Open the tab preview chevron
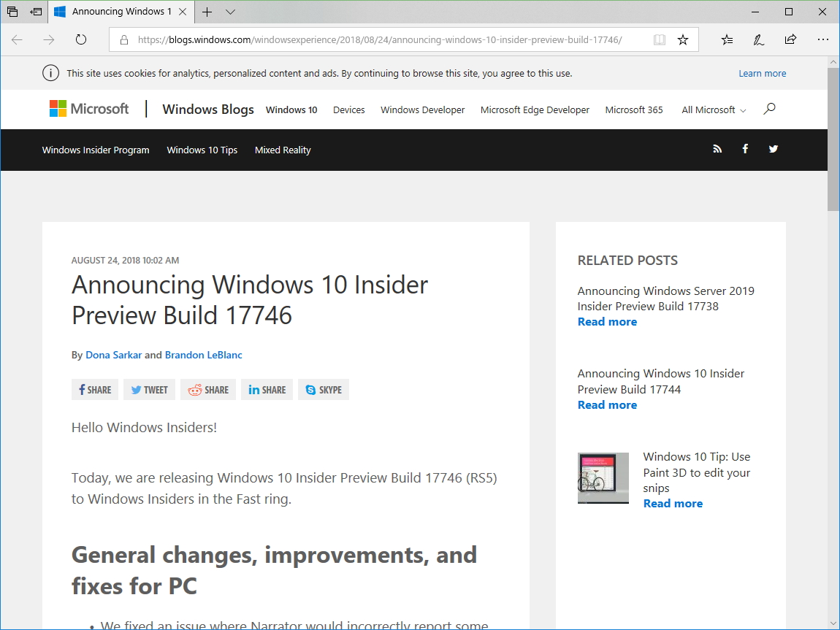 pyautogui.click(x=230, y=12)
